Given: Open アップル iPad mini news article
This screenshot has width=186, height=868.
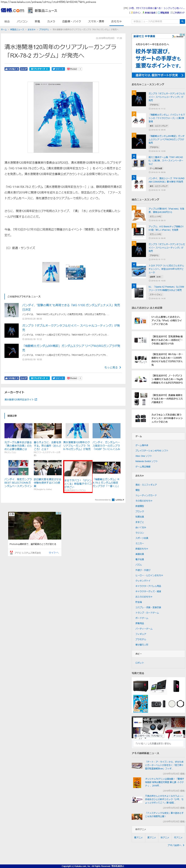Looking at the screenshot, I should point(166,210).
